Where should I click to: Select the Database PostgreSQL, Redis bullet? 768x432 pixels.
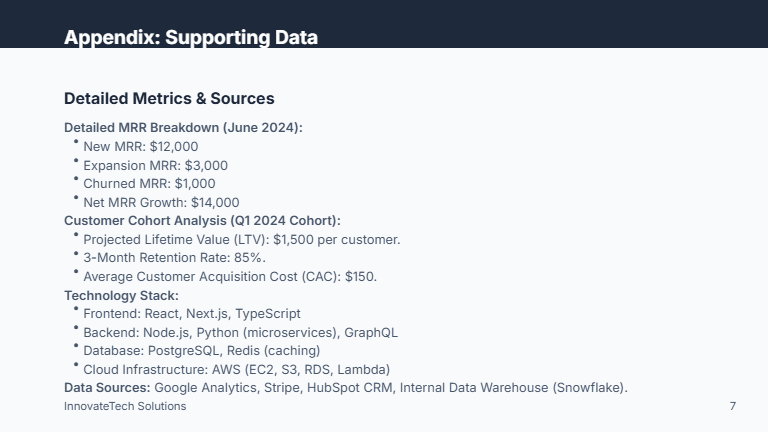pos(201,350)
